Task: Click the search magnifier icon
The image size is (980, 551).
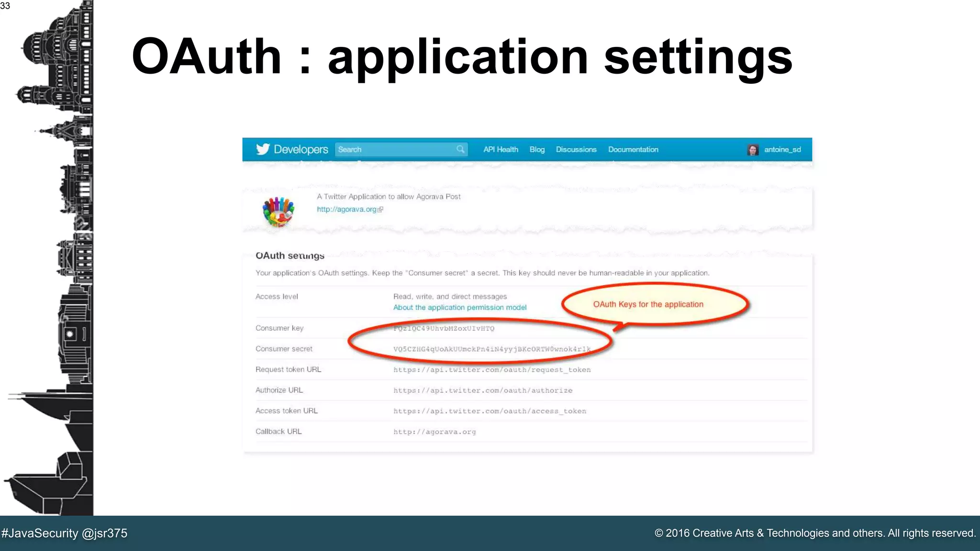Action: click(460, 149)
